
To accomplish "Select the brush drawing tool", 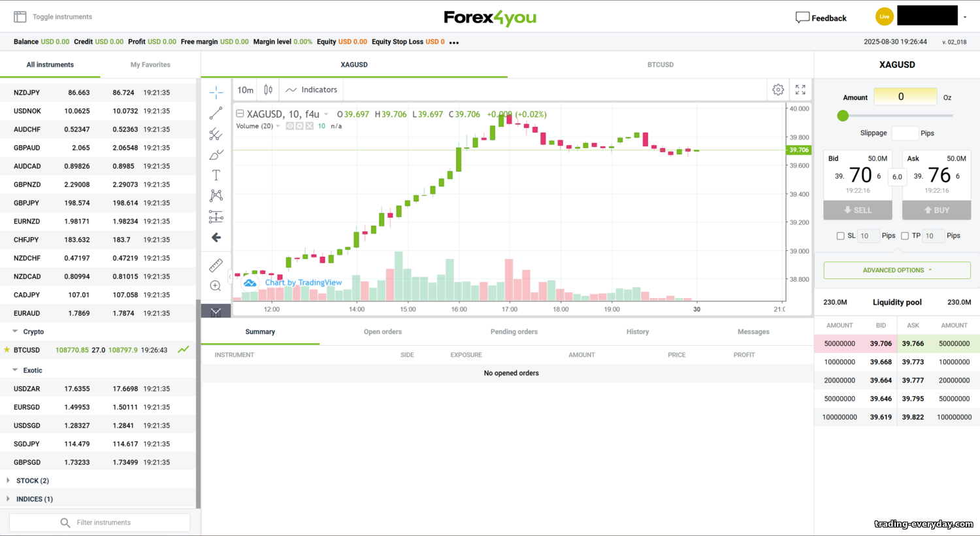I will tap(216, 155).
